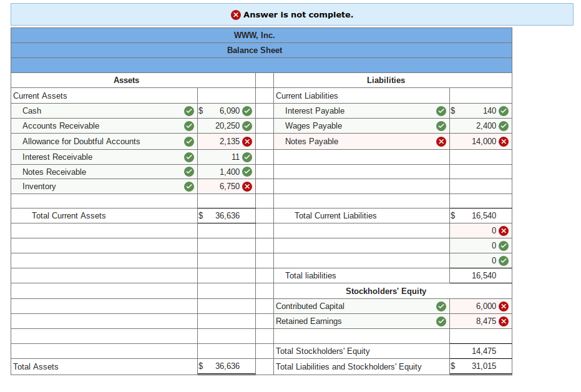Click the red X beside the zero liability amount
The width and height of the screenshot is (581, 392).
point(503,230)
